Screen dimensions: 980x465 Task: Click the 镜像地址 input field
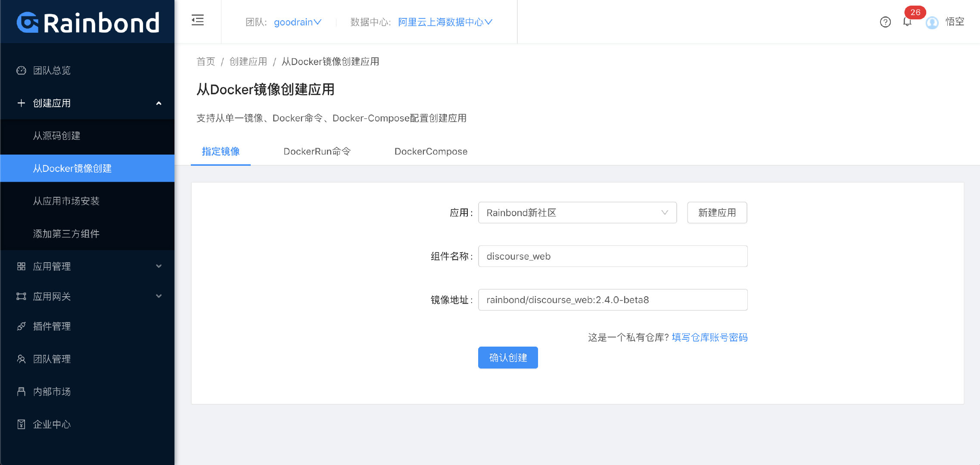612,300
